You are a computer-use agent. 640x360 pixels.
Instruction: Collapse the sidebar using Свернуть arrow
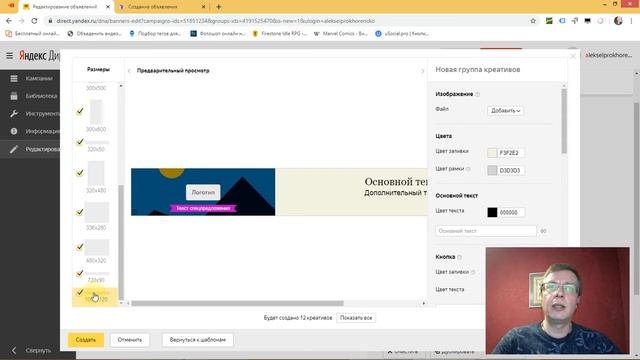pyautogui.click(x=14, y=350)
